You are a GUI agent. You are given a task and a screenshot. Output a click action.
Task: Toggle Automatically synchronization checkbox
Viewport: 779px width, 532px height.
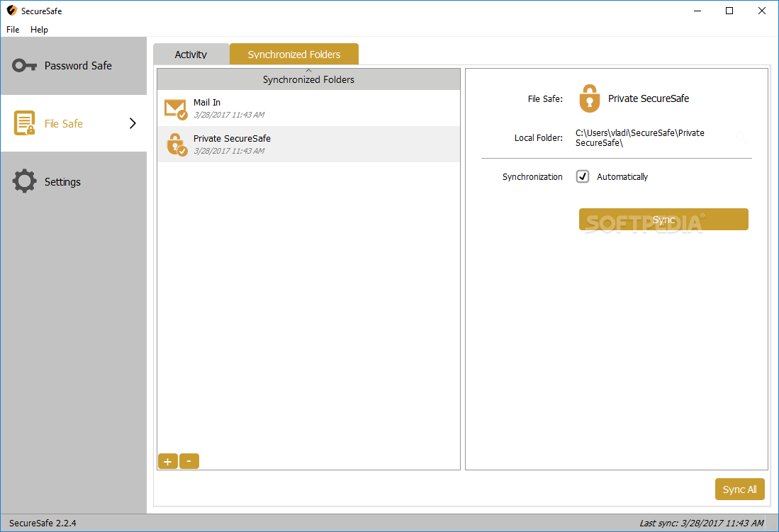(583, 176)
